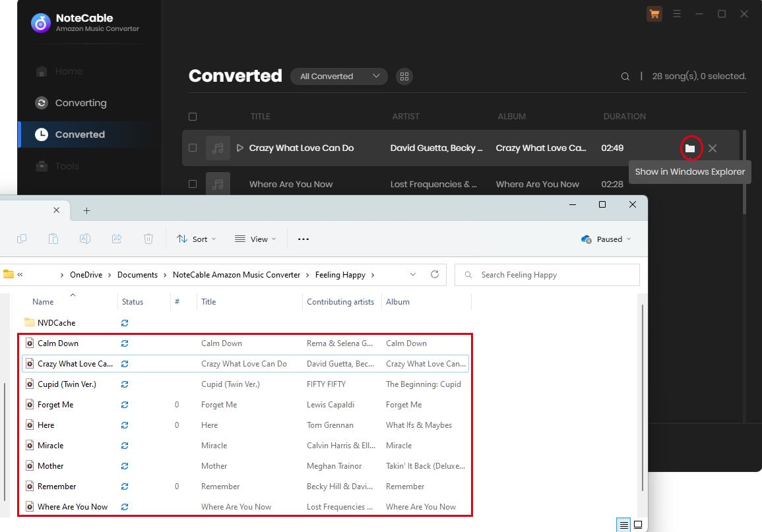Click the Share icon in Explorer toolbar
The image size is (762, 532).
117,239
